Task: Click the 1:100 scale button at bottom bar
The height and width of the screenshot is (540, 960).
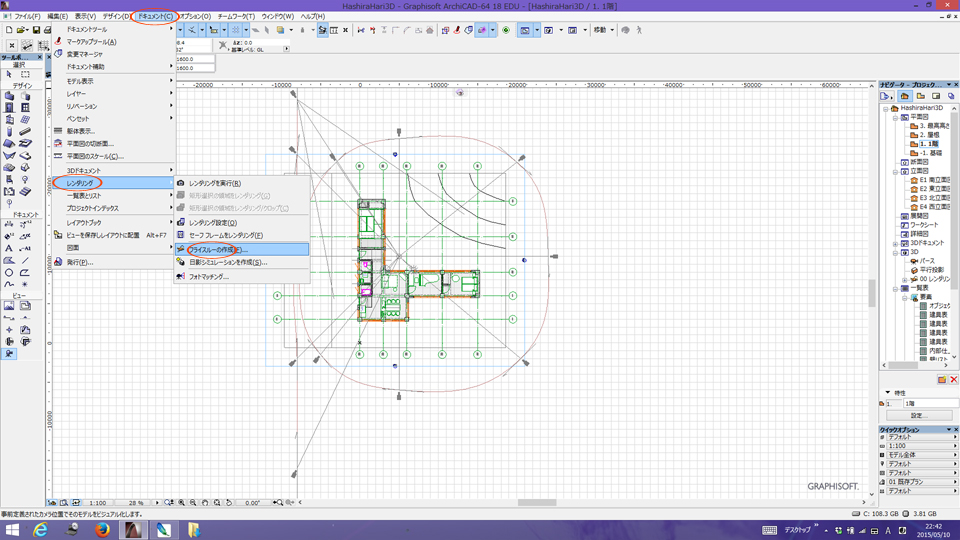Action: coord(97,503)
